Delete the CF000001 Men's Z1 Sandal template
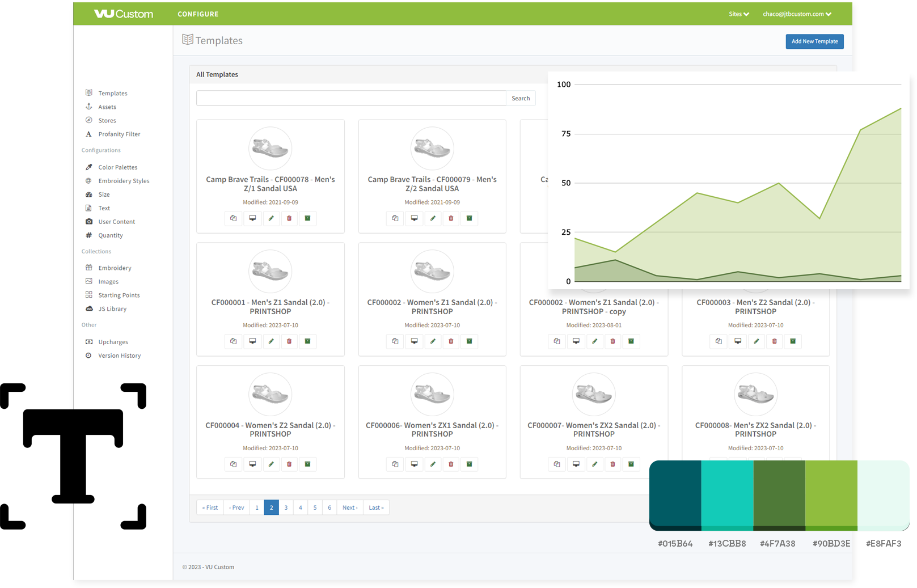This screenshot has height=588, width=917. coord(289,341)
